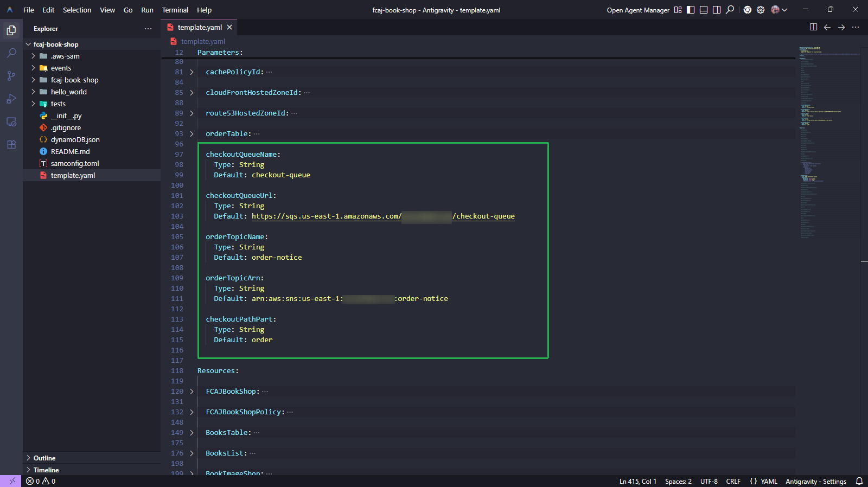Unfold the FCAJBookShop resource block
Image resolution: width=868 pixels, height=487 pixels.
tap(192, 392)
